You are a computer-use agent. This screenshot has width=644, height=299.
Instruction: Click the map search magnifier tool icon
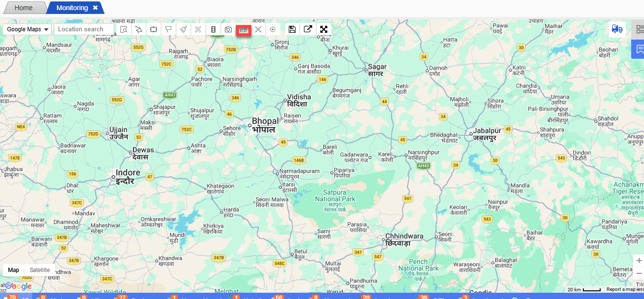[x=124, y=29]
